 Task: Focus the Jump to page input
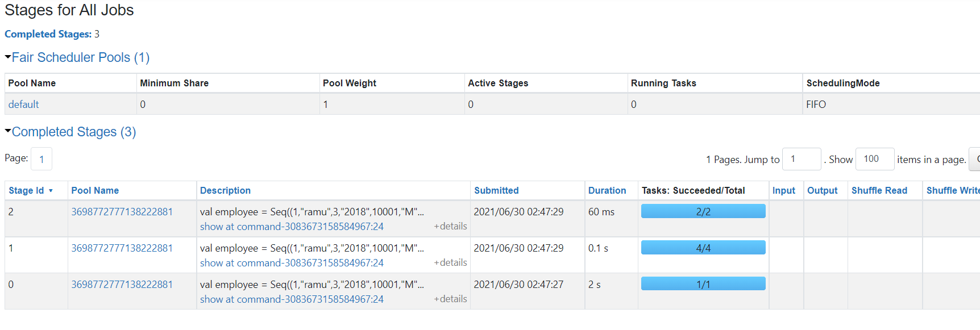click(x=802, y=159)
